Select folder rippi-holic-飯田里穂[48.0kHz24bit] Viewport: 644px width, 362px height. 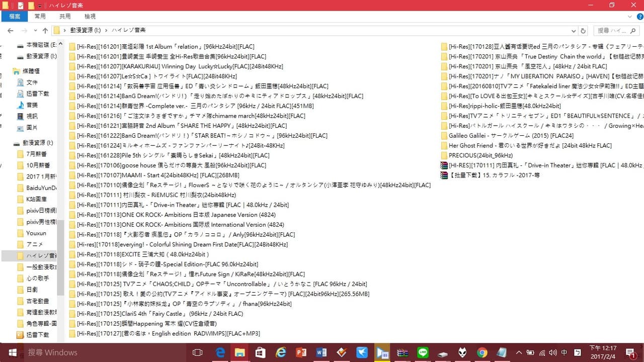pos(501,106)
